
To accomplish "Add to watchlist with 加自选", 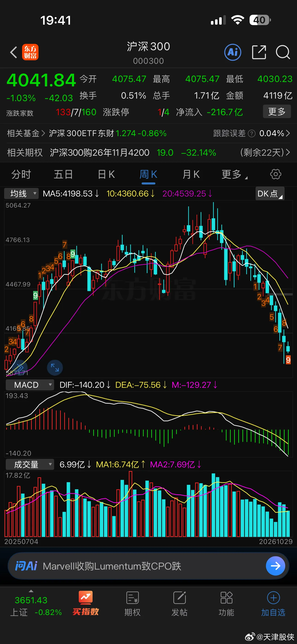I will (x=273, y=603).
